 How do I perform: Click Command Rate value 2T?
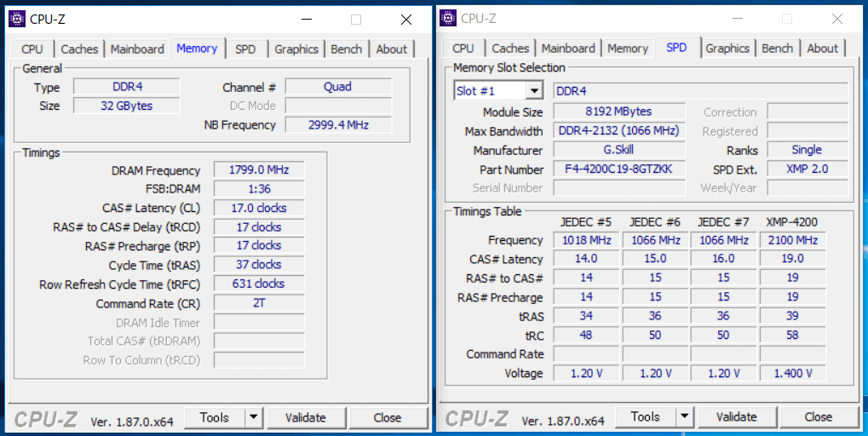pos(259,303)
